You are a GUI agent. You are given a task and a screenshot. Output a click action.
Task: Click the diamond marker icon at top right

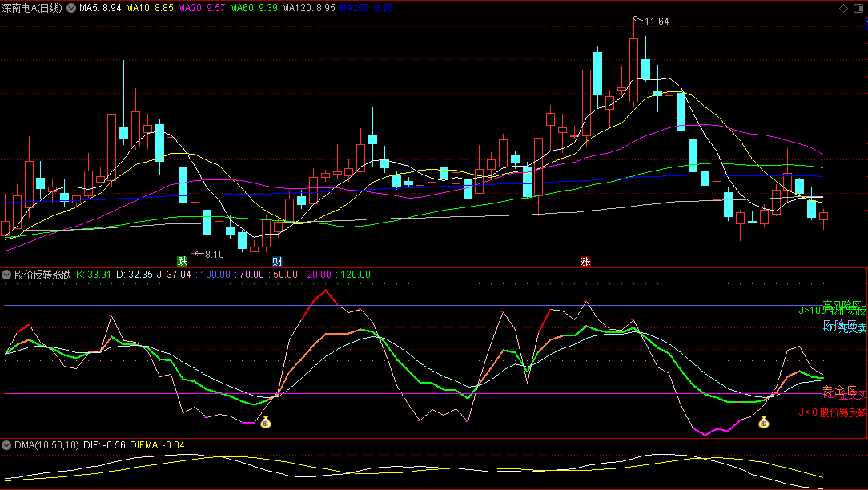pyautogui.click(x=844, y=8)
